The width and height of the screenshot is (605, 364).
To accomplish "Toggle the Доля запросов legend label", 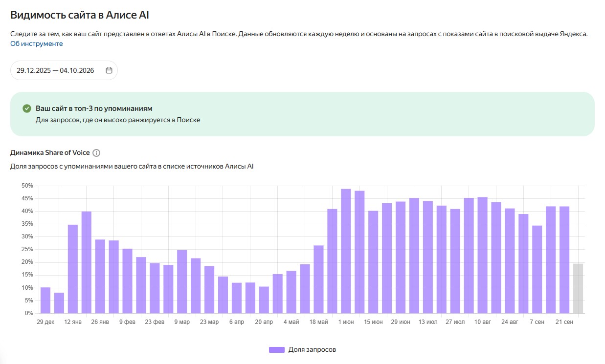I will (x=312, y=349).
